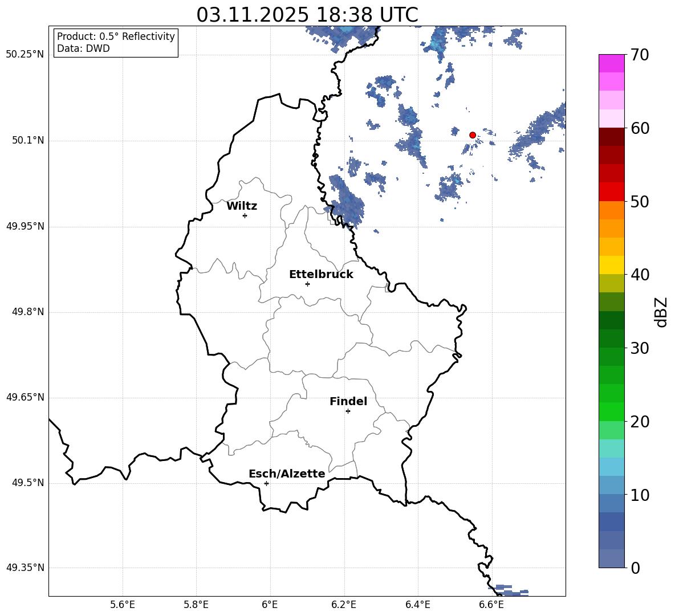Click the 6°E longitude label
Viewport: 675px width, 616px height.
coord(270,605)
